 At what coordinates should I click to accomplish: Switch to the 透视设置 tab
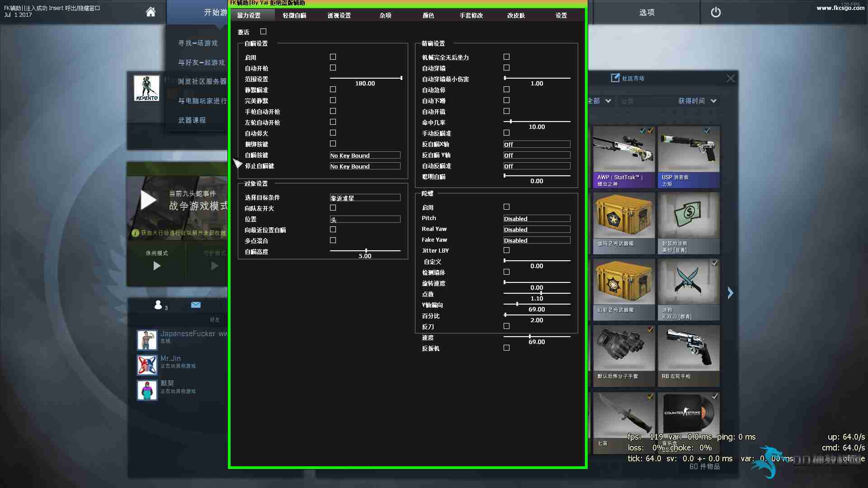[339, 15]
